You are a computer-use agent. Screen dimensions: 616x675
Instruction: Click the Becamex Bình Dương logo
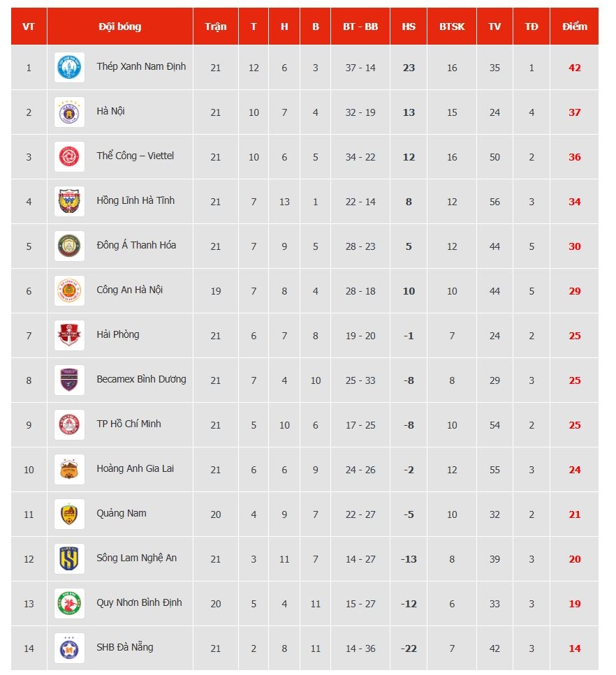point(69,380)
